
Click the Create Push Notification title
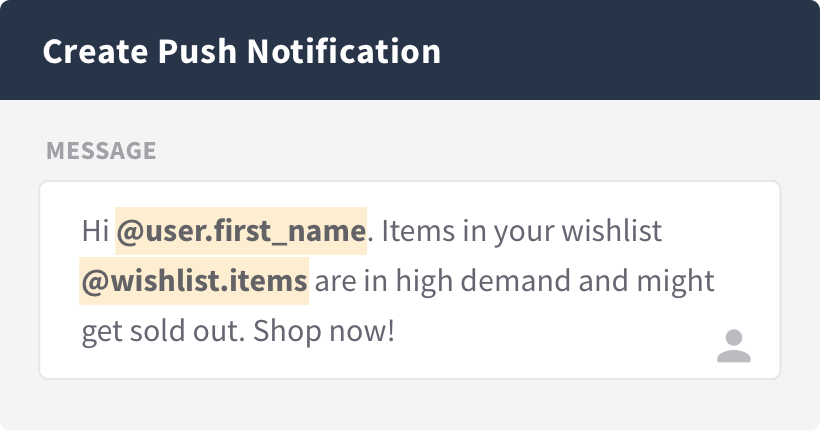242,51
